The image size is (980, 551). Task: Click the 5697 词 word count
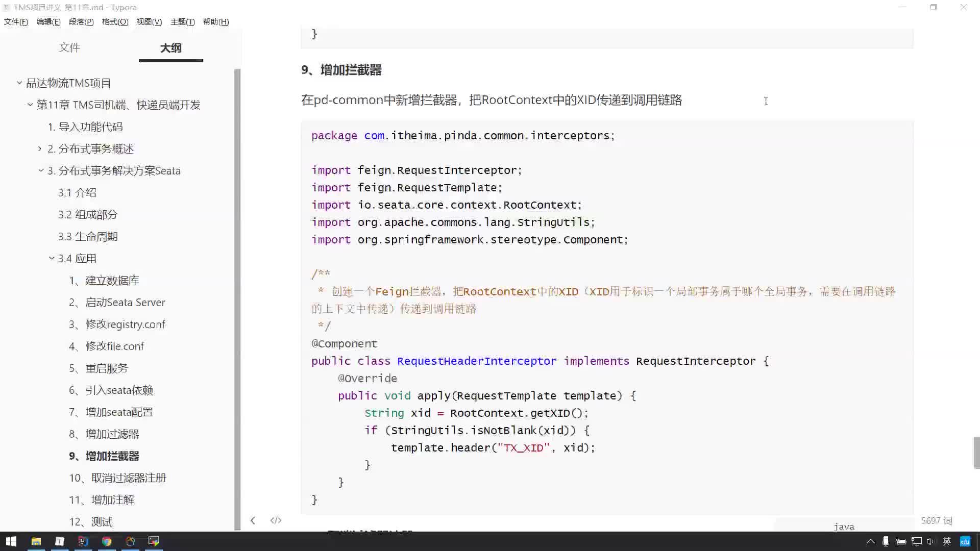coord(937,520)
